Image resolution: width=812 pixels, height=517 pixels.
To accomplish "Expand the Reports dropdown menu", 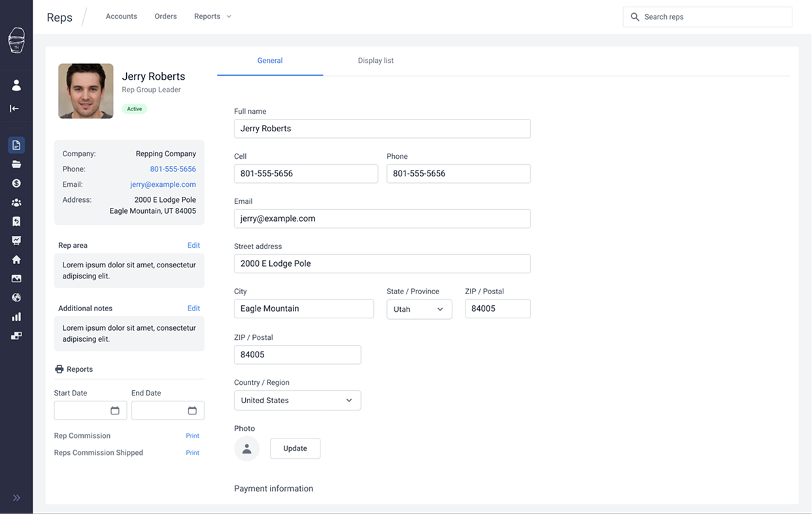I will pyautogui.click(x=213, y=16).
